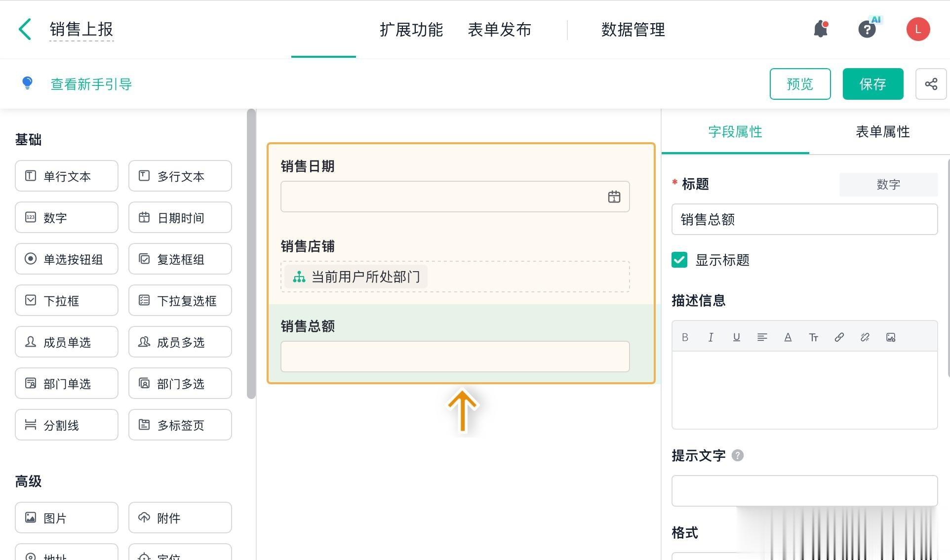This screenshot has width=950, height=560.
Task: Click calendar icon in 销售日期 field
Action: coord(614,197)
